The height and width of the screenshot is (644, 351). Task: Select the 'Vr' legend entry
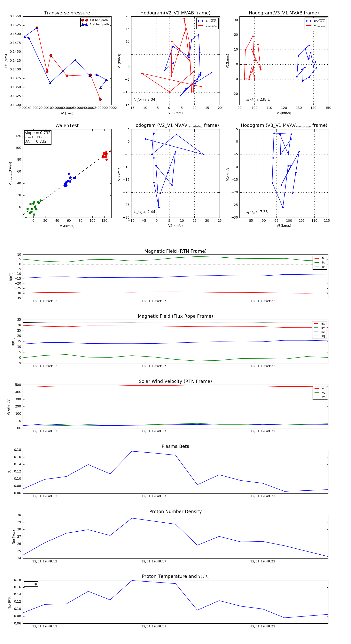320,389
